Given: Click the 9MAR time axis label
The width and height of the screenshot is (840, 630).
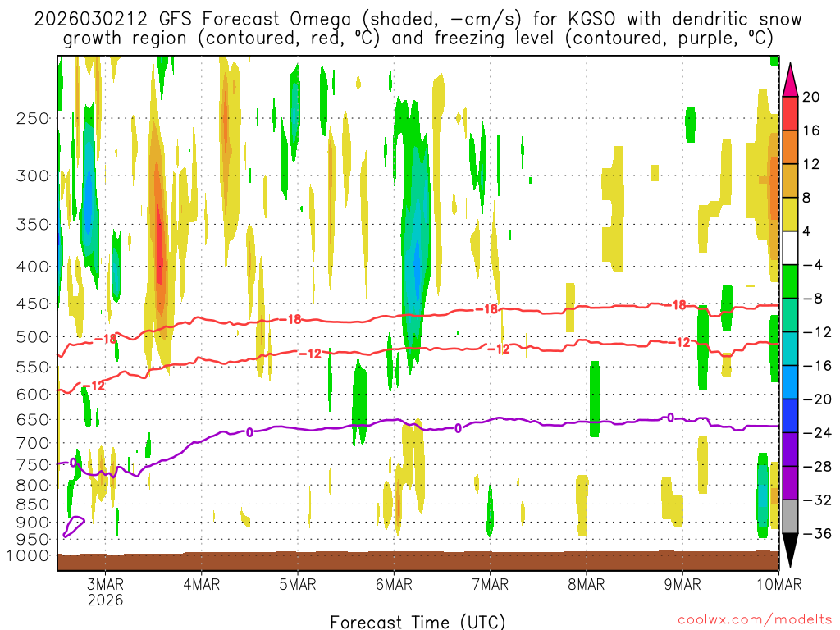Looking at the screenshot, I should coord(682,584).
